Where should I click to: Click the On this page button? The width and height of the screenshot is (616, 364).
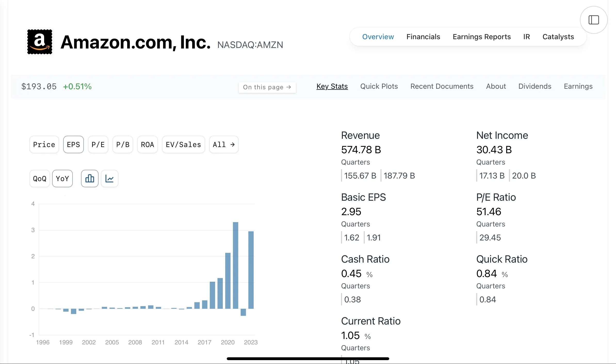tap(267, 87)
